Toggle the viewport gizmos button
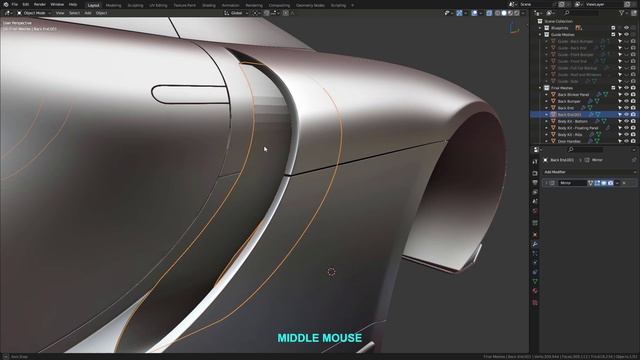Viewport: 640px width, 360px height. coord(459,13)
